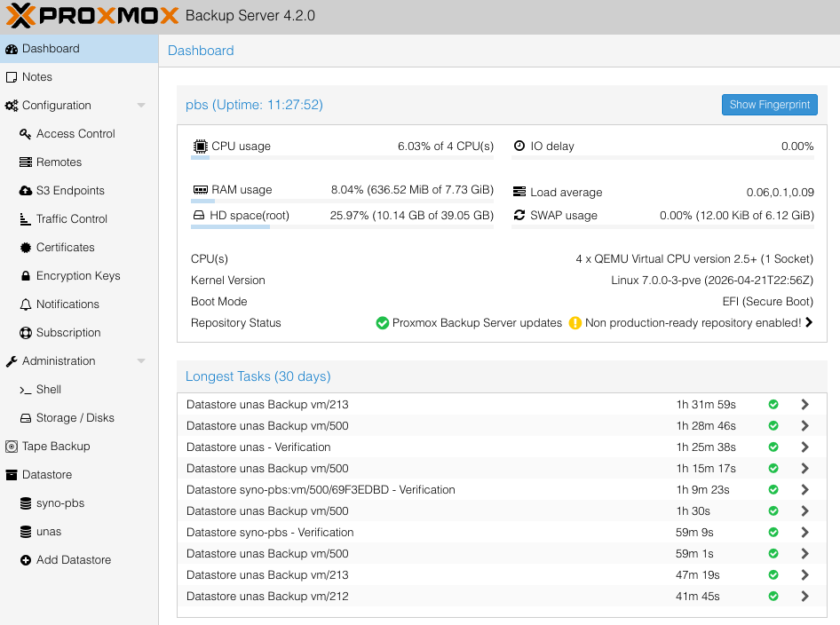Click the Datastore archive icon
The height and width of the screenshot is (625, 840).
click(x=12, y=475)
